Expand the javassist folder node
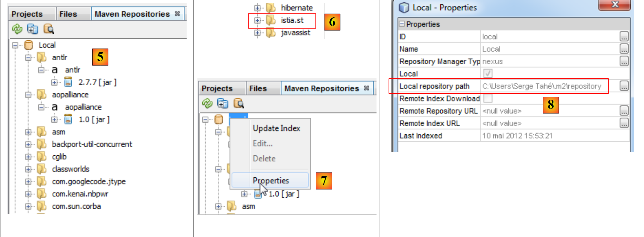The height and width of the screenshot is (237, 644). click(x=257, y=33)
